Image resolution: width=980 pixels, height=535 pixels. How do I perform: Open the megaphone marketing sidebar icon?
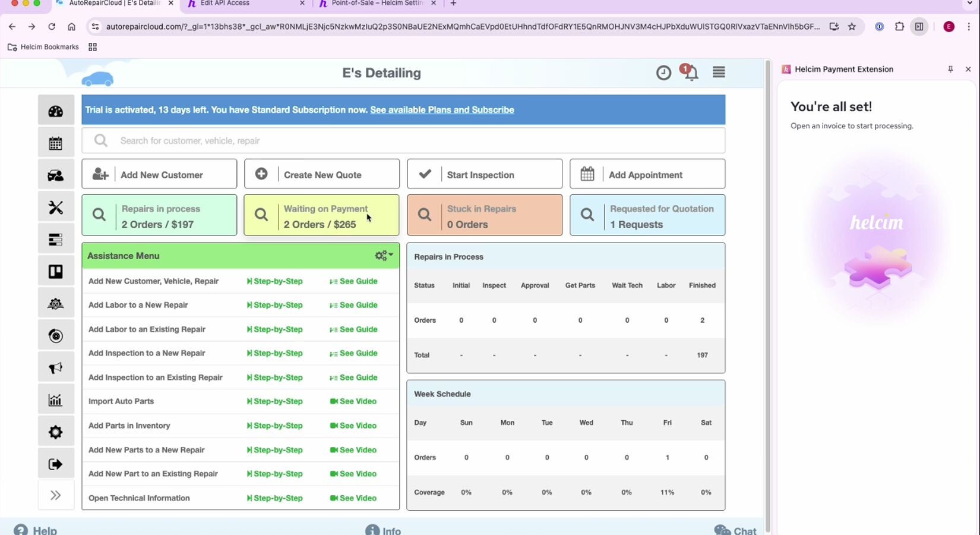(56, 368)
